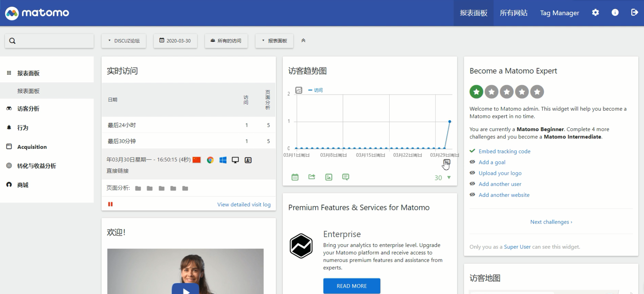Select 报表面板 sidebar top category
Viewport: 644px width, 294px height.
[x=28, y=73]
